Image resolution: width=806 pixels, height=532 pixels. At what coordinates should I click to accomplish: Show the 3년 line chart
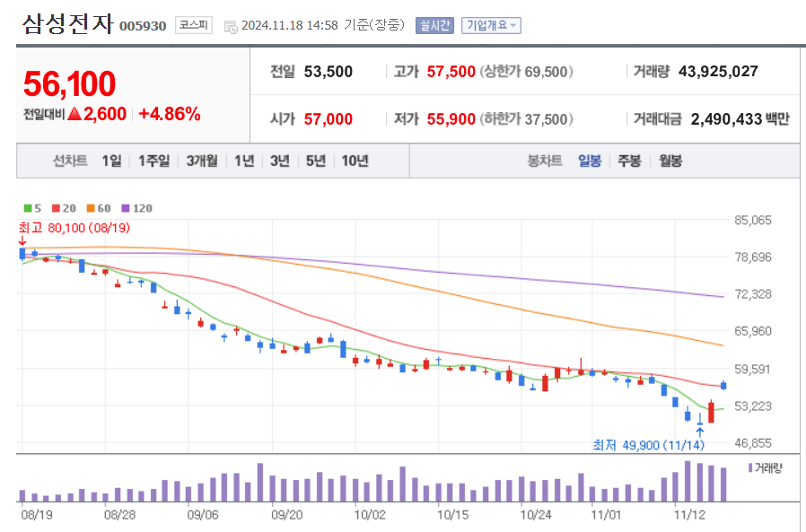pos(280,161)
